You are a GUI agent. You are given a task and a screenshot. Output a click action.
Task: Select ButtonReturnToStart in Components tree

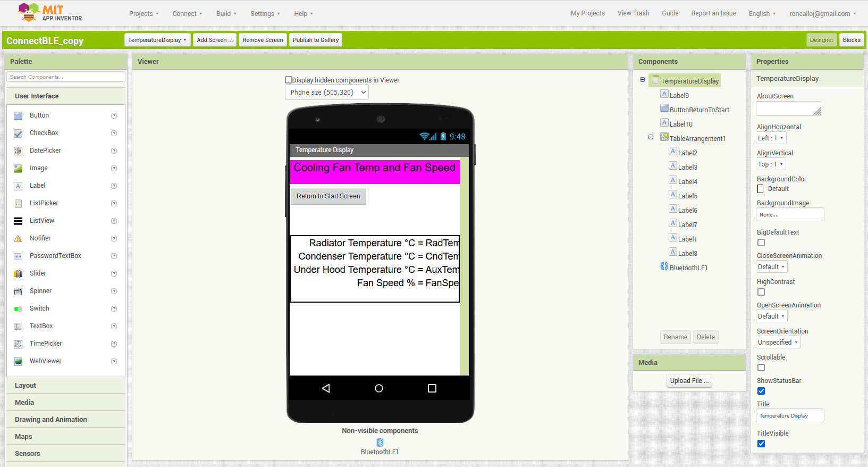click(x=700, y=110)
